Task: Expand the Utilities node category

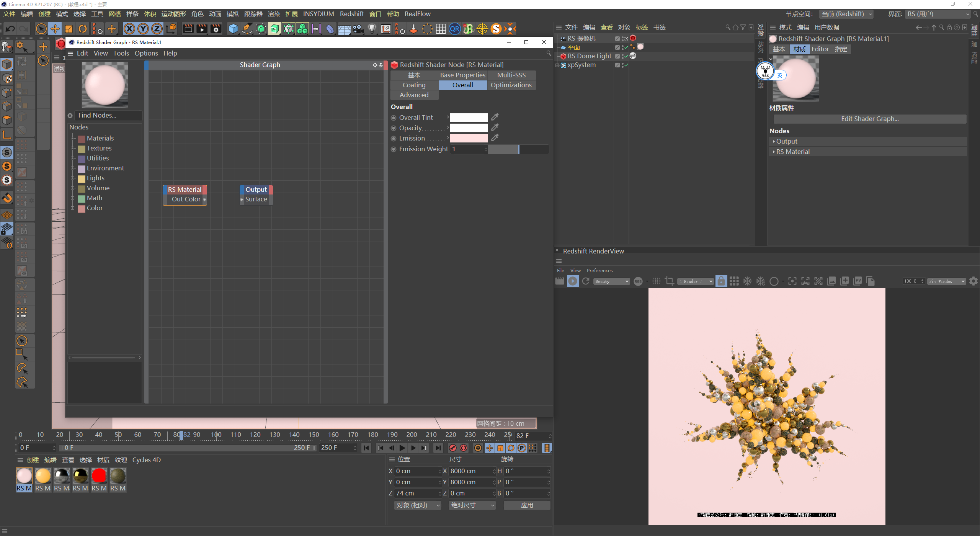Action: pos(73,158)
